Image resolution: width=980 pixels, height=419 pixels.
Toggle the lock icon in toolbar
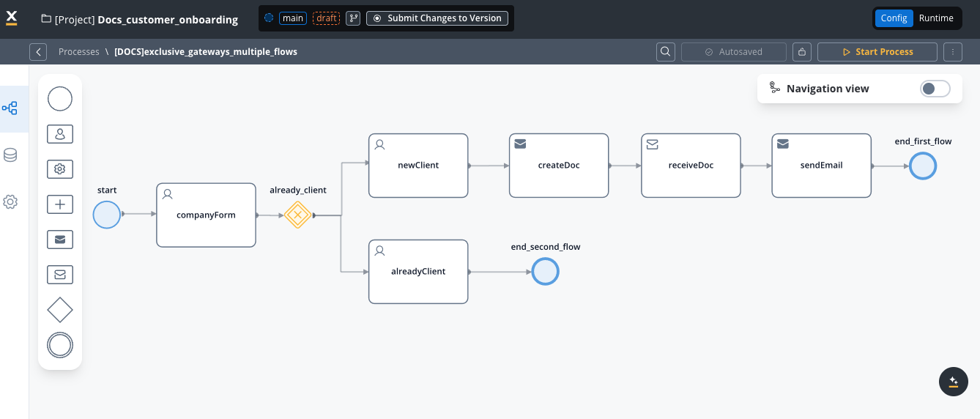click(x=802, y=52)
